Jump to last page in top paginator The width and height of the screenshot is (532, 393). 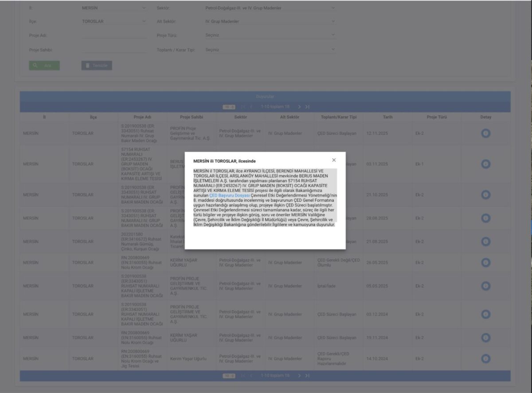point(307,107)
